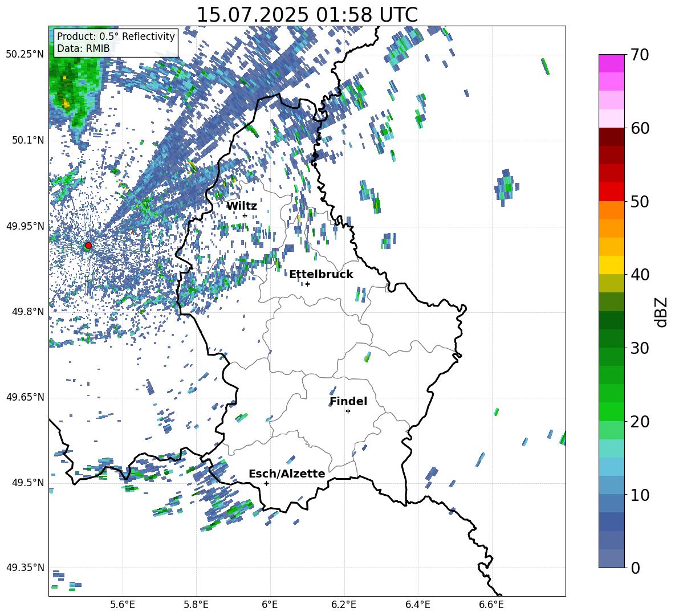Pick the yellow 40 dBZ swatch
675x616 pixels.
[x=612, y=265]
